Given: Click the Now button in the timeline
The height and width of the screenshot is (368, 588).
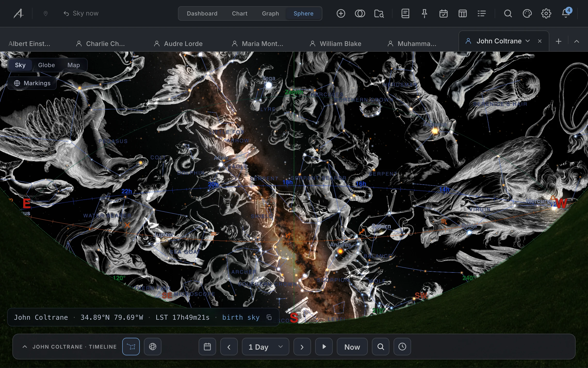Looking at the screenshot, I should [352, 347].
